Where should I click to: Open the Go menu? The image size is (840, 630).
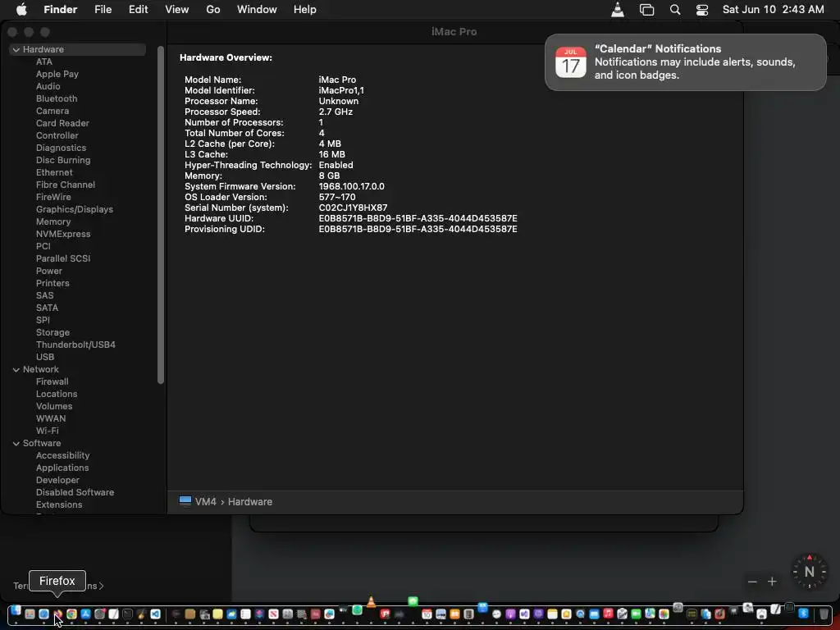pyautogui.click(x=213, y=9)
